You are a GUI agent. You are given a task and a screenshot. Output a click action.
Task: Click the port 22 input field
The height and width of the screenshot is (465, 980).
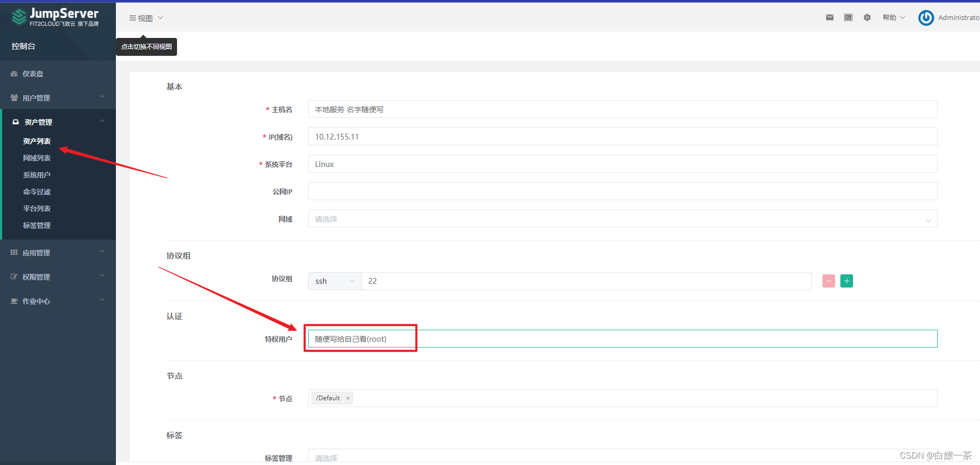point(586,281)
